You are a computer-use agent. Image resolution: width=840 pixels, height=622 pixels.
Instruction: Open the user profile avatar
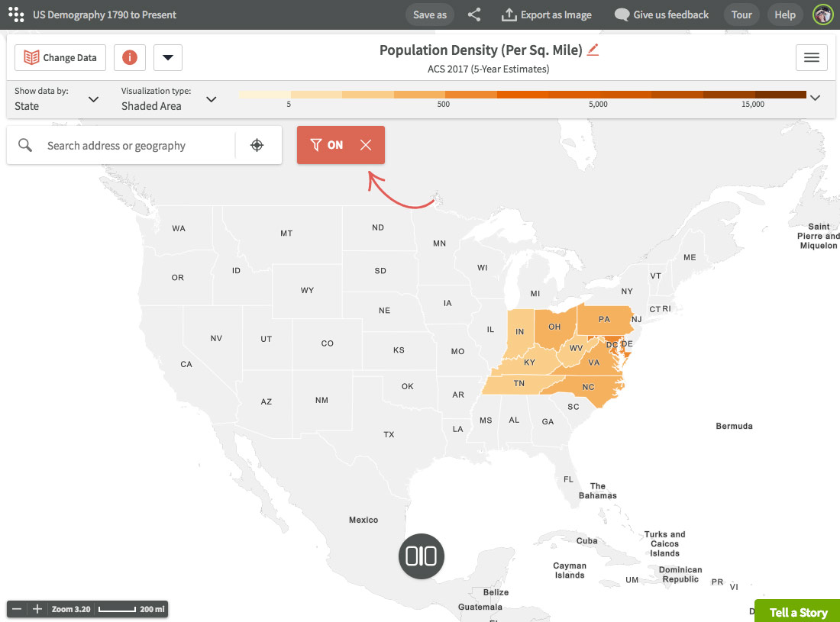pyautogui.click(x=823, y=15)
